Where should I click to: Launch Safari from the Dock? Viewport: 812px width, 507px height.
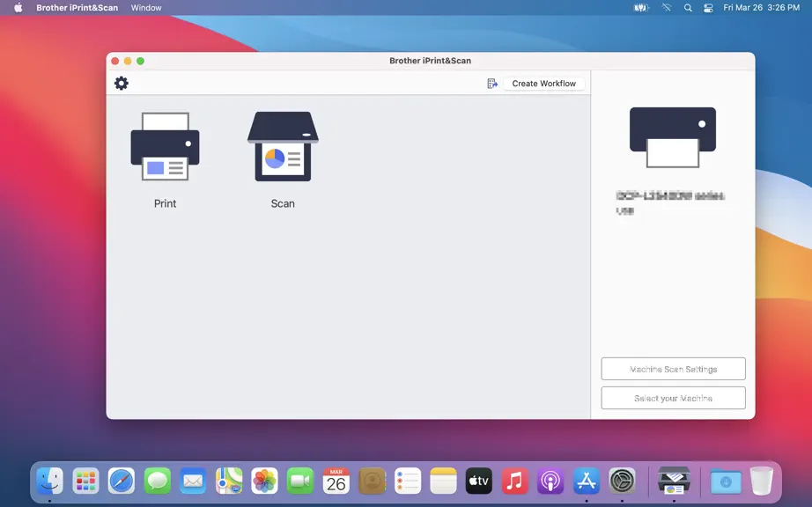point(122,481)
